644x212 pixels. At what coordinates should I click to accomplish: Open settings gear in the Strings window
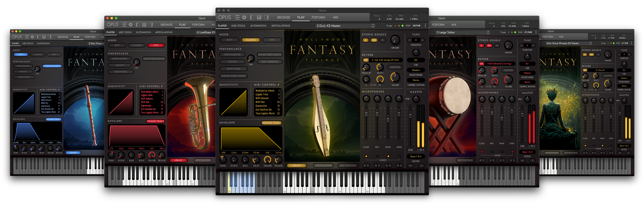coord(244,17)
